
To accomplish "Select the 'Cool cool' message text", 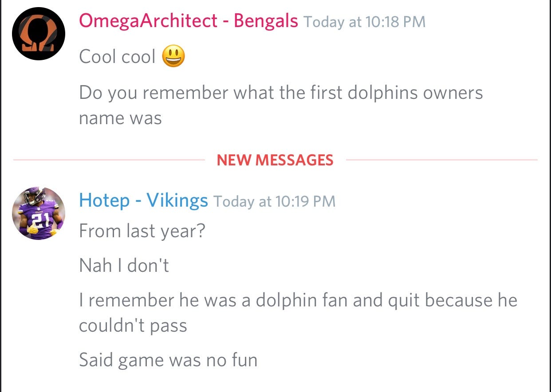I will click(117, 57).
